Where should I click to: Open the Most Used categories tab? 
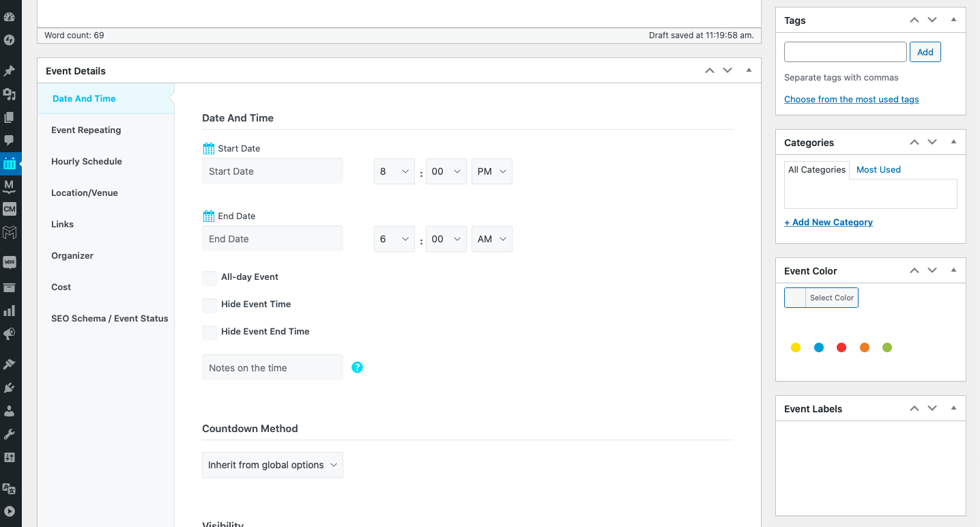click(x=878, y=169)
